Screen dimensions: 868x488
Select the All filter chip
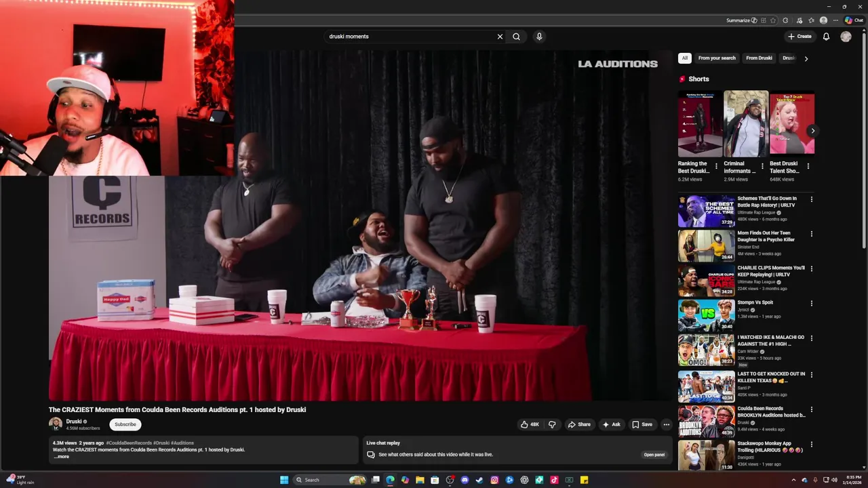point(685,58)
